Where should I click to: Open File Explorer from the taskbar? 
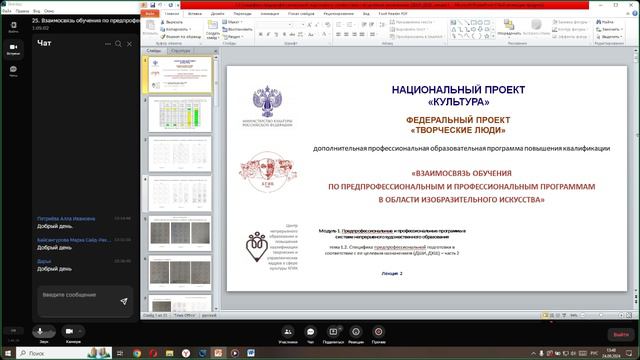point(169,353)
